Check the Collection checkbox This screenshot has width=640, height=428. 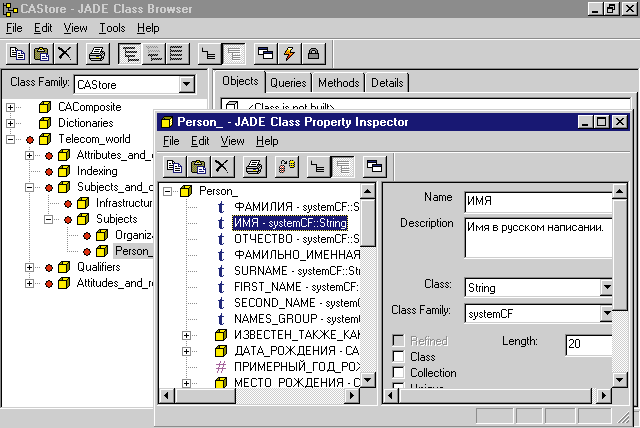point(398,373)
